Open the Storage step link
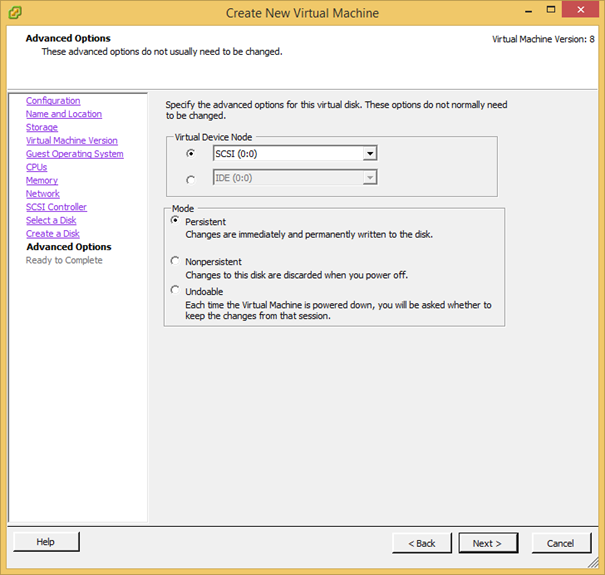Viewport: 605px width, 575px height. click(x=42, y=127)
